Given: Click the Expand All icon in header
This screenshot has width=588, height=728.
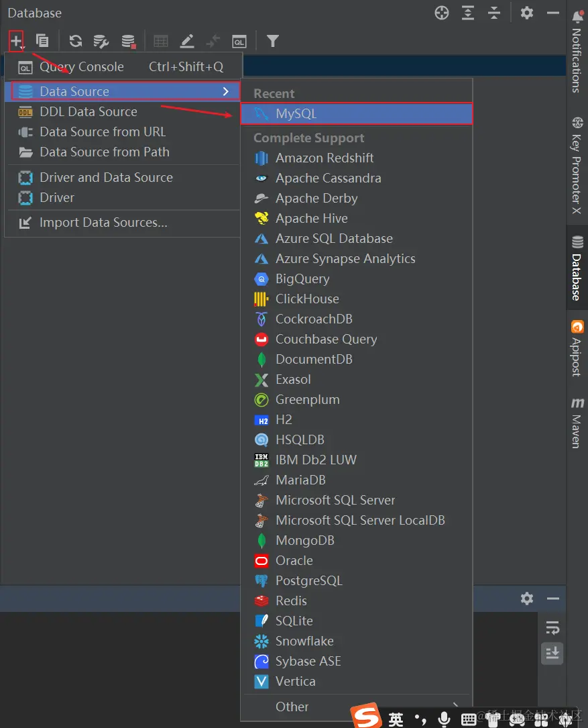Looking at the screenshot, I should point(467,13).
